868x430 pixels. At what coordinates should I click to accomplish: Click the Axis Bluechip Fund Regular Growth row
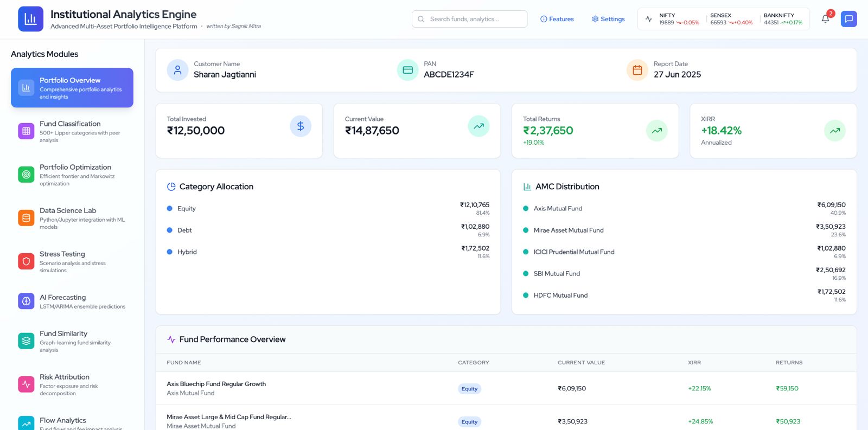[506, 388]
